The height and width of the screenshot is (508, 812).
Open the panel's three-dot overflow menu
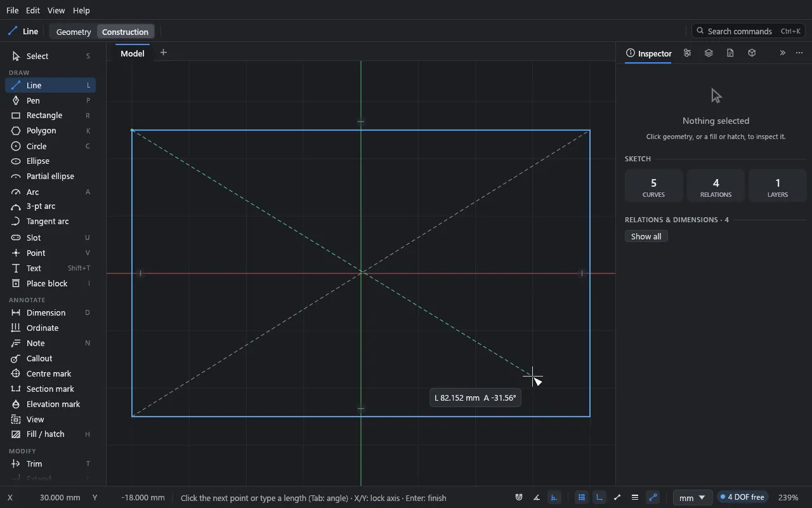pyautogui.click(x=799, y=53)
